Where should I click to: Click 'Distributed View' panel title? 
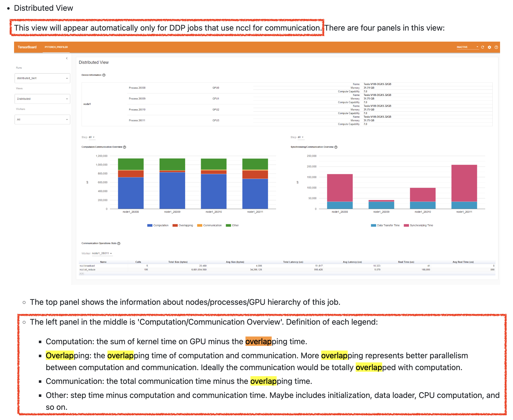94,63
